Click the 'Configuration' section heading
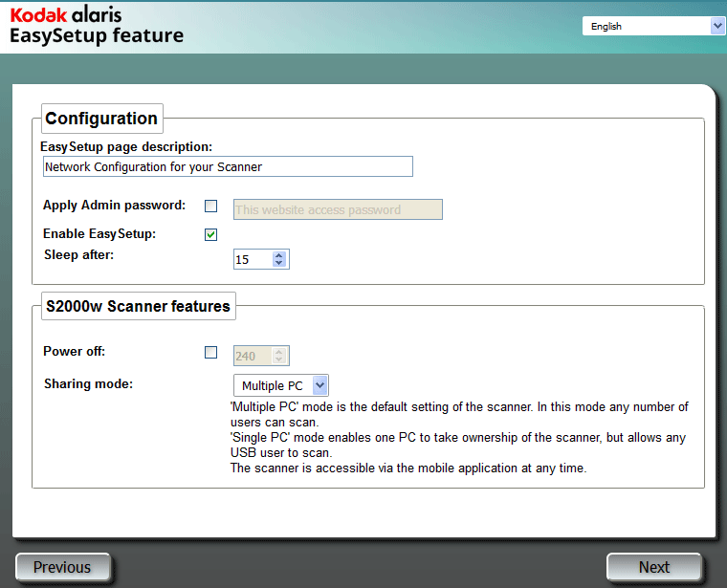This screenshot has width=727, height=588. click(x=101, y=119)
